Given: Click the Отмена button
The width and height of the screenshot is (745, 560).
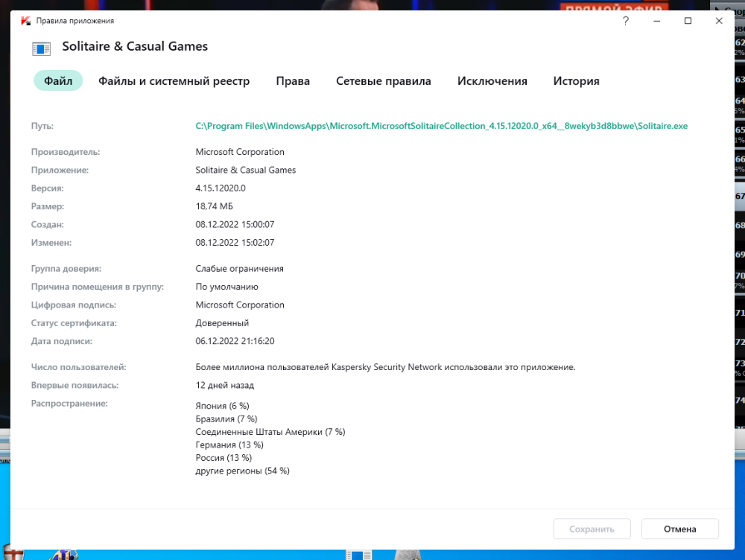Looking at the screenshot, I should [680, 529].
